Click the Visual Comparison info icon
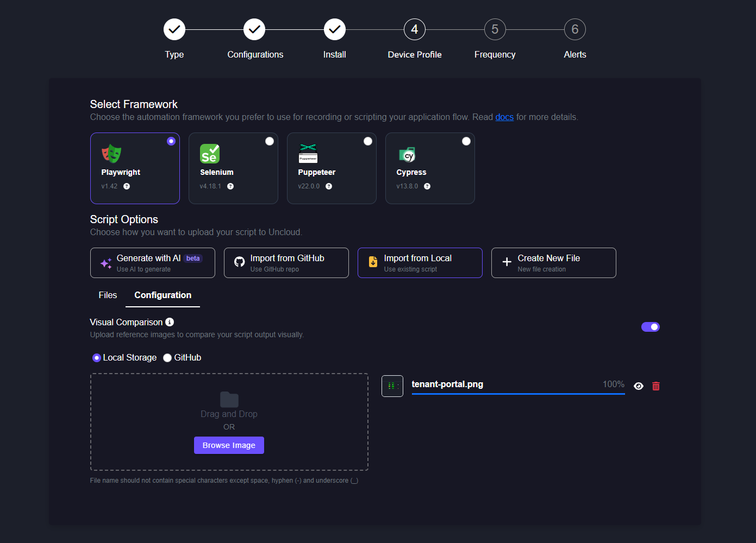The width and height of the screenshot is (756, 543). point(170,322)
